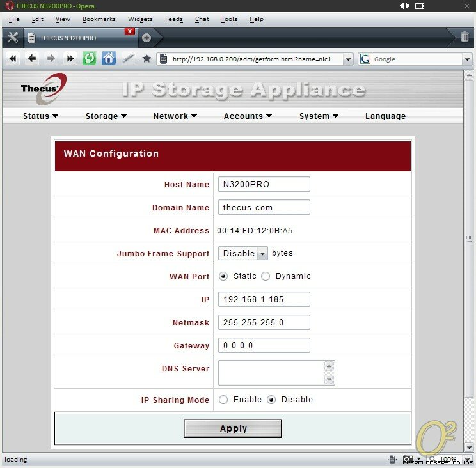476x468 pixels.
Task: Click the Host Name input field
Action: (x=264, y=184)
